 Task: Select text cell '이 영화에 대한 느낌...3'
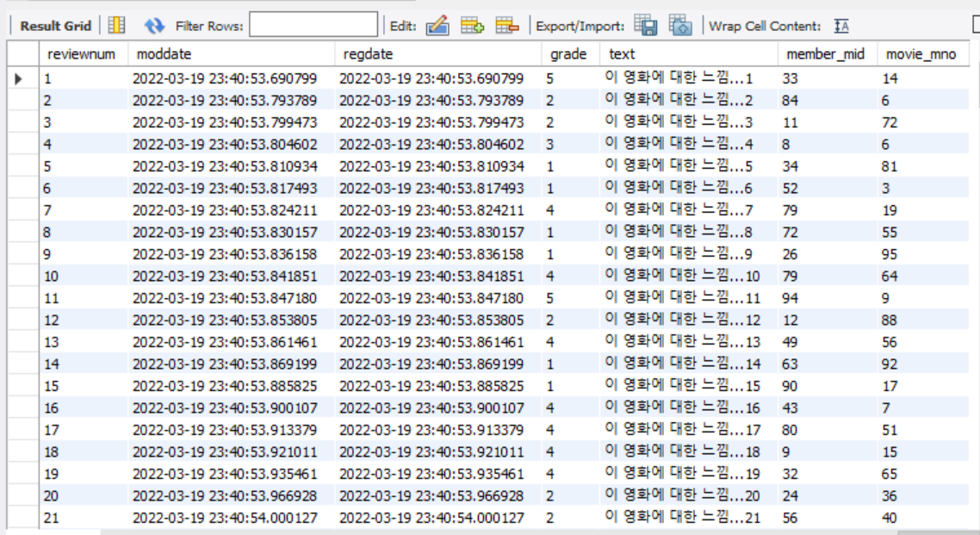tap(689, 122)
